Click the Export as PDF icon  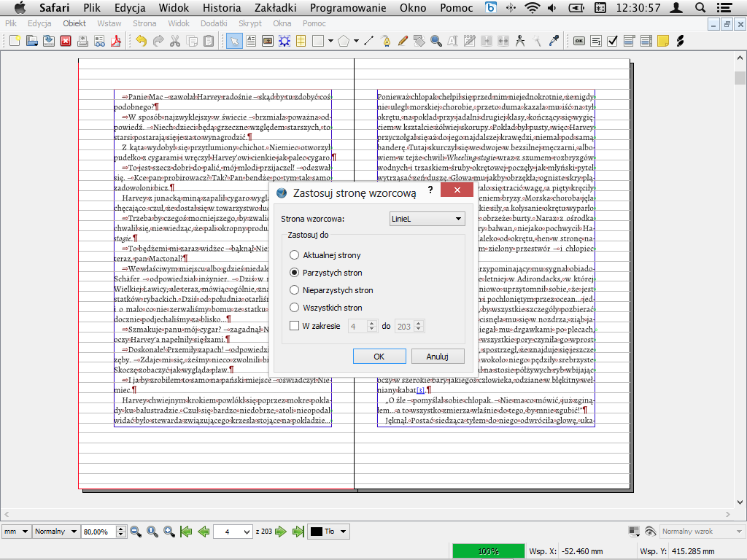[x=115, y=41]
